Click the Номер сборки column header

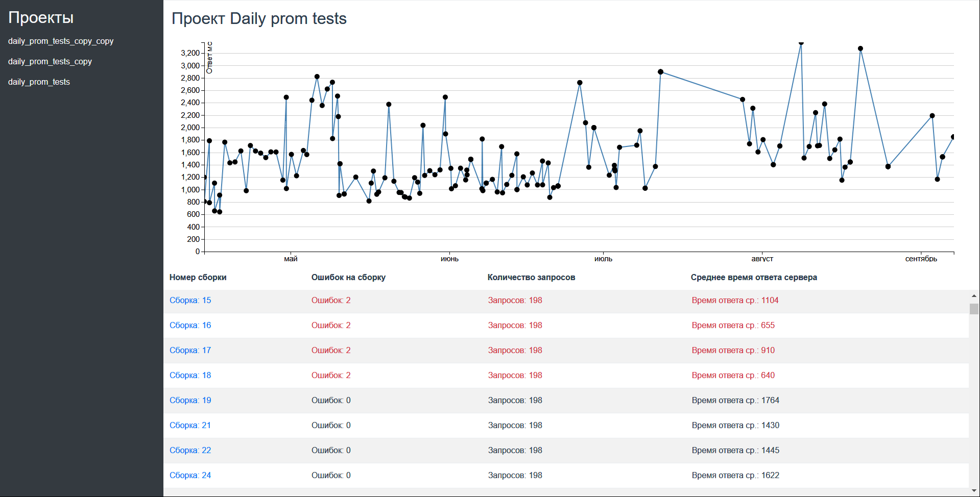point(198,277)
